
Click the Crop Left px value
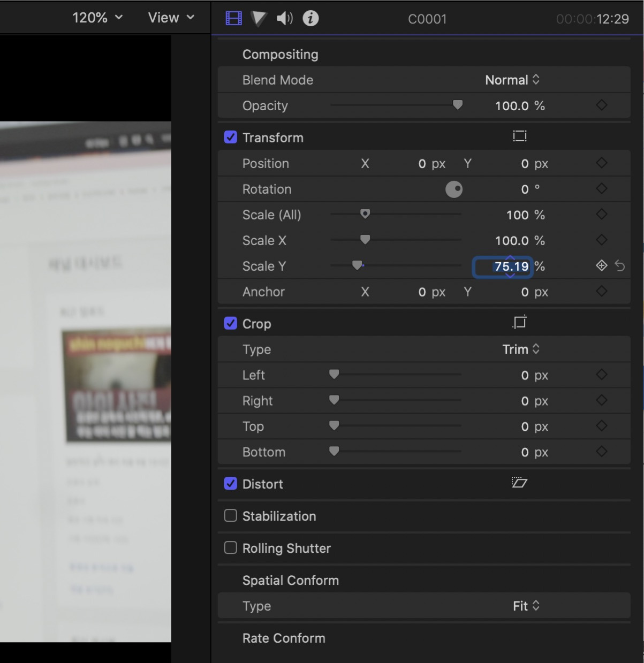pyautogui.click(x=525, y=376)
